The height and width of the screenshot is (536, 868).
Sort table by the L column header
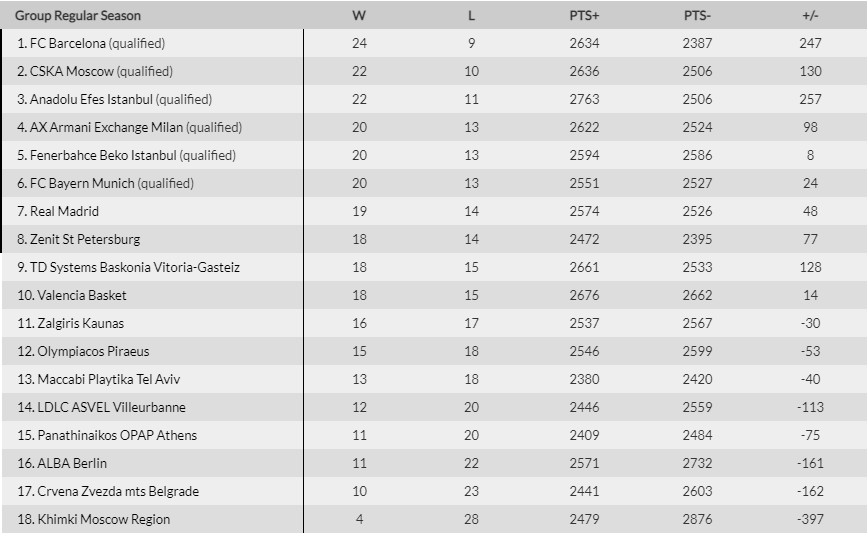(x=471, y=16)
